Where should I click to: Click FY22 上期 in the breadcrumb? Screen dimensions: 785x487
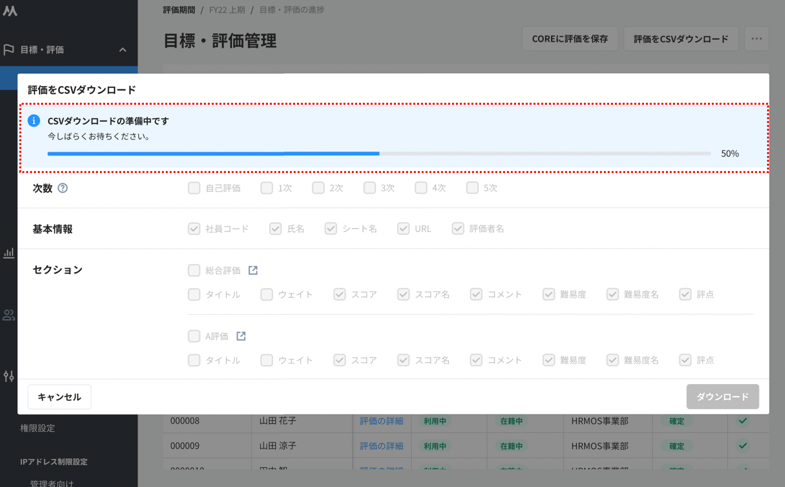229,10
